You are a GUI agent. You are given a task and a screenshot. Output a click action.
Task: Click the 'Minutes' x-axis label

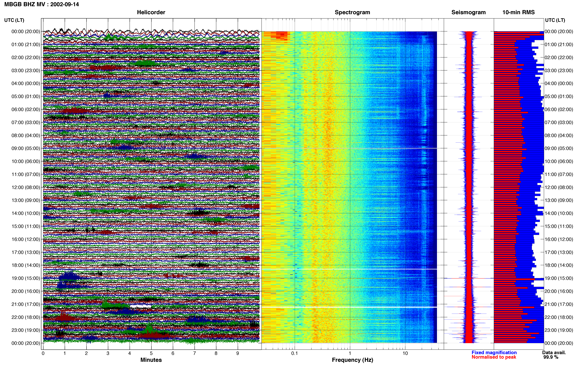coord(151,360)
